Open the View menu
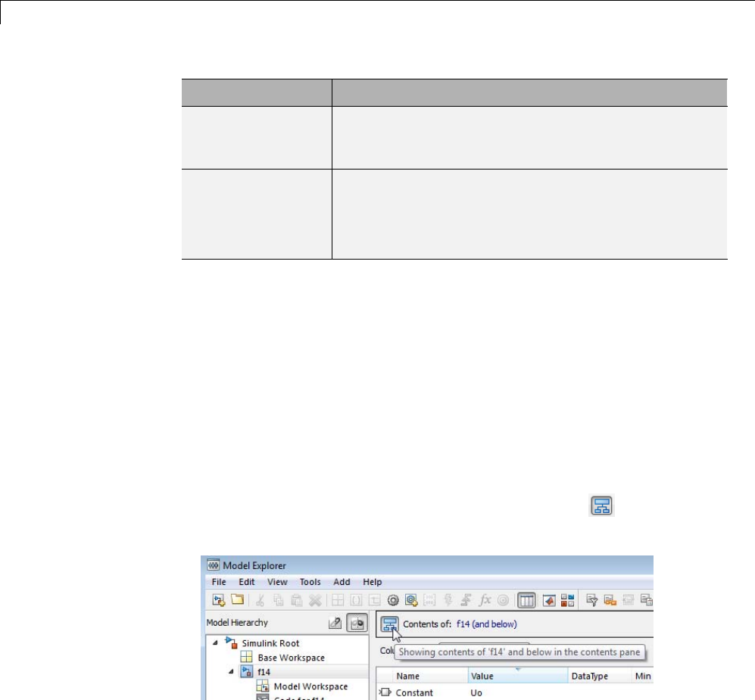 click(277, 582)
